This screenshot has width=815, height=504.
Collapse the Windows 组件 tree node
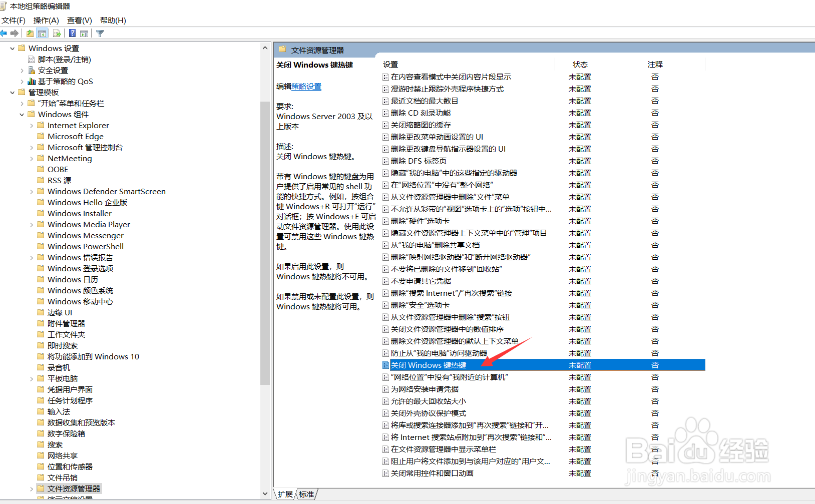(22, 115)
